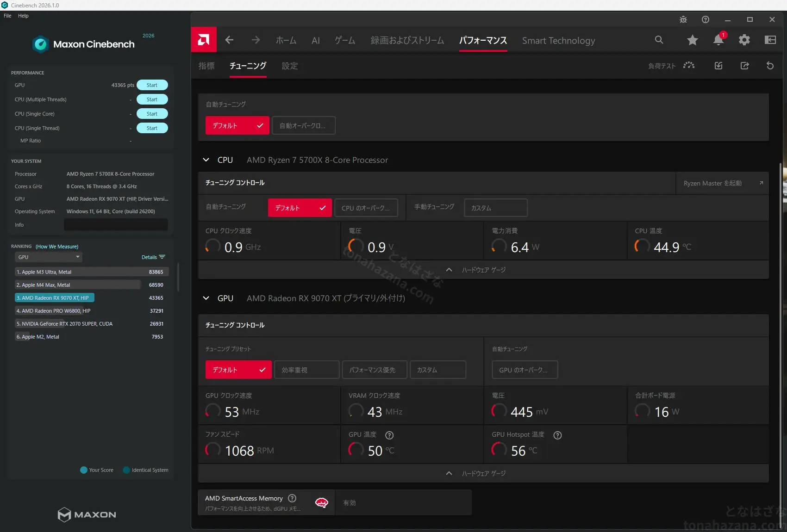
Task: Collapse the CPU section chevron
Action: (206, 160)
